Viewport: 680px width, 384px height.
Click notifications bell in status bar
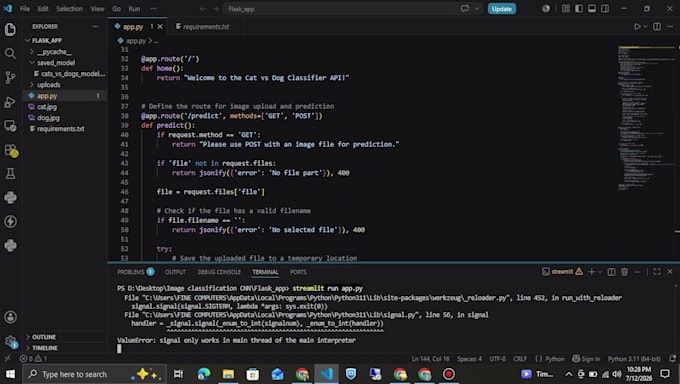[x=672, y=358]
